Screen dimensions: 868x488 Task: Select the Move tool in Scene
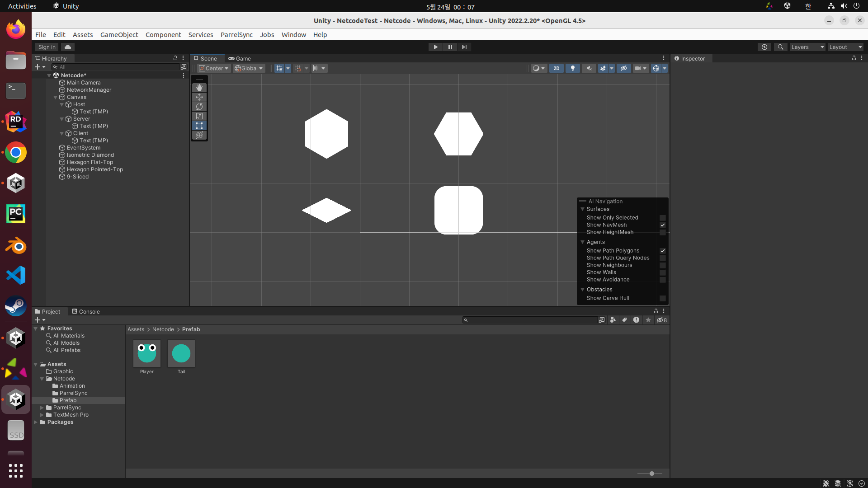coord(199,97)
